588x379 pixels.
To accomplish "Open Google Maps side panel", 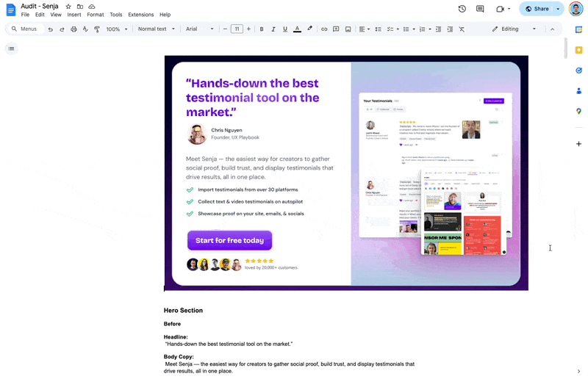I will point(578,111).
